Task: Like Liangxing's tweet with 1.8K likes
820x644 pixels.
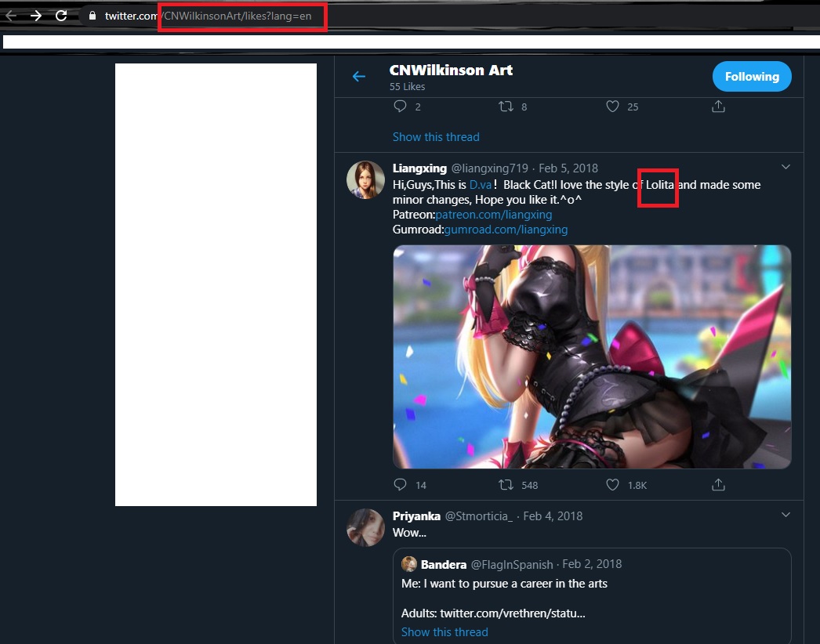Action: coord(612,485)
